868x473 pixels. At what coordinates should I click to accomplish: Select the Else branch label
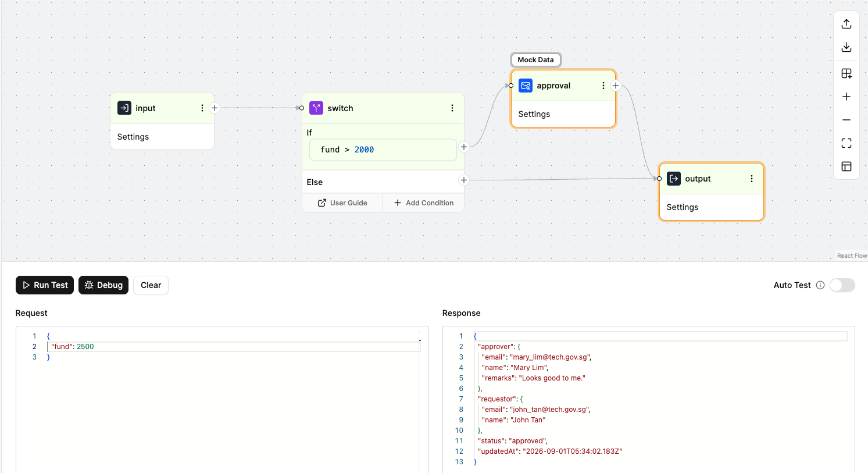pos(315,182)
